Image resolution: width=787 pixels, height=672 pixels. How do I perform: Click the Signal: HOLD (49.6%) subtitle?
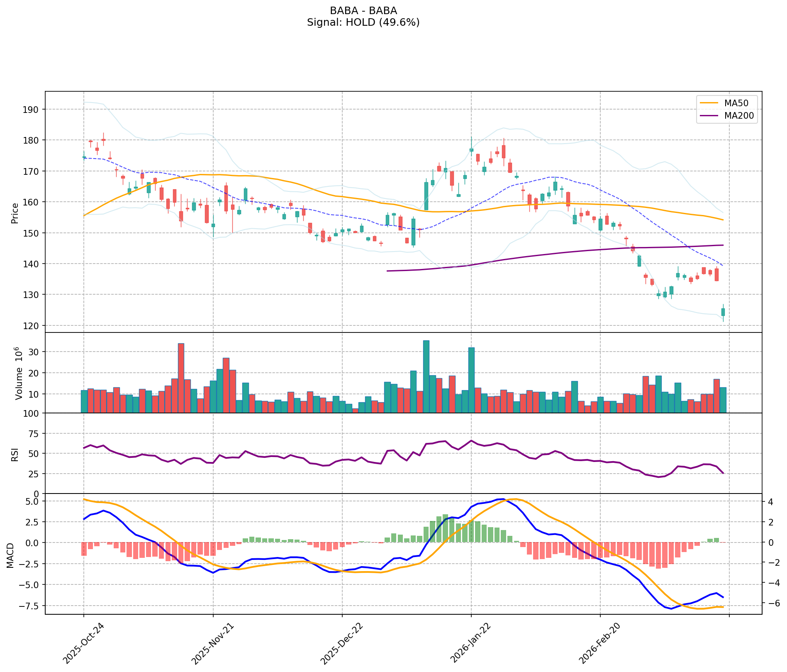tap(363, 22)
